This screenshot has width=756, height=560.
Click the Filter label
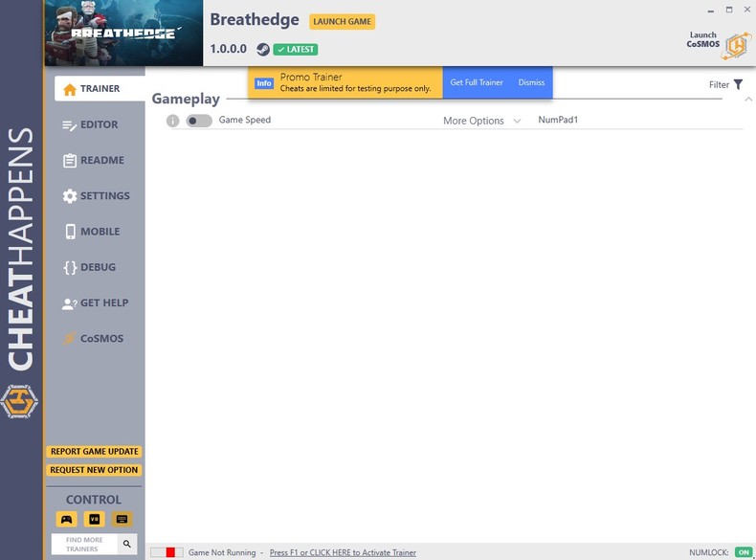point(719,85)
